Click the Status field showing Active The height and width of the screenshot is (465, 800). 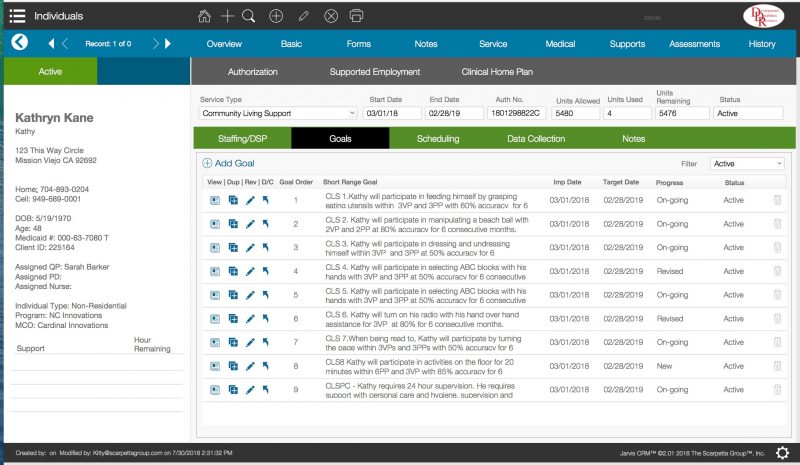(x=748, y=113)
